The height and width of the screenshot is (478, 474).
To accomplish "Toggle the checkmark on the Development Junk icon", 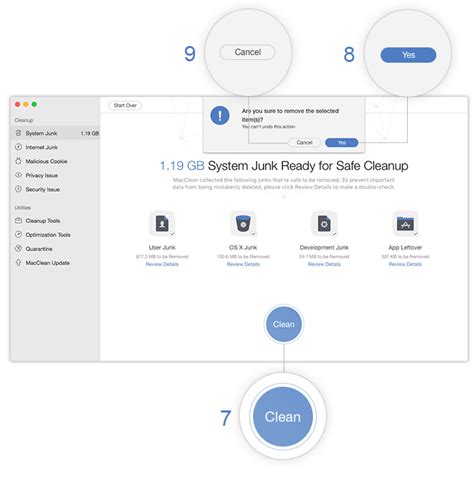I will 334,234.
